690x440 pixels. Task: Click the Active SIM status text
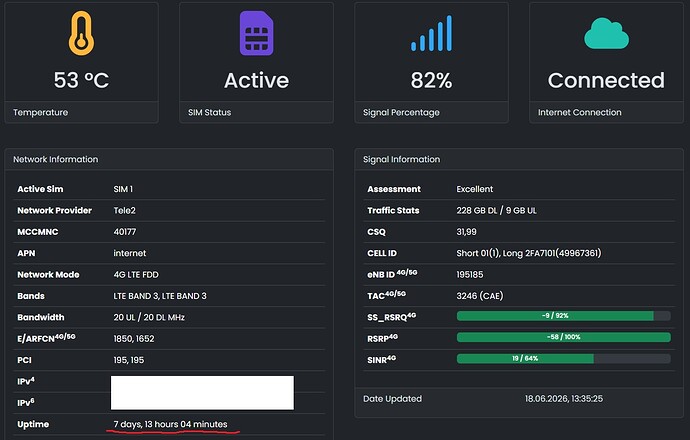coord(256,80)
